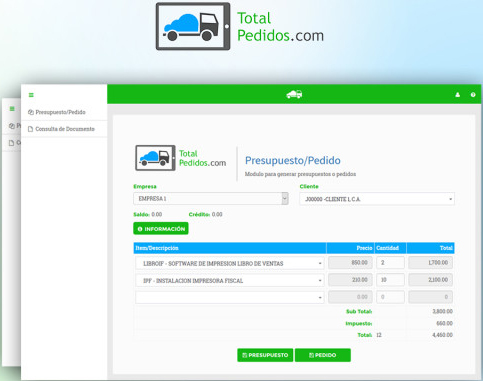Click the PRESUPUESTO button
483x381 pixels.
coord(265,355)
